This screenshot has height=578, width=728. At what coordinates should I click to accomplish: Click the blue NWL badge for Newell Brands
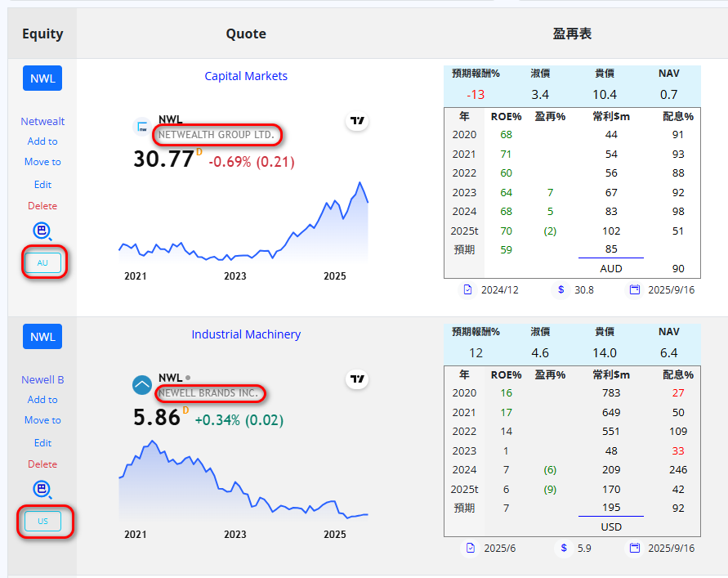point(42,336)
